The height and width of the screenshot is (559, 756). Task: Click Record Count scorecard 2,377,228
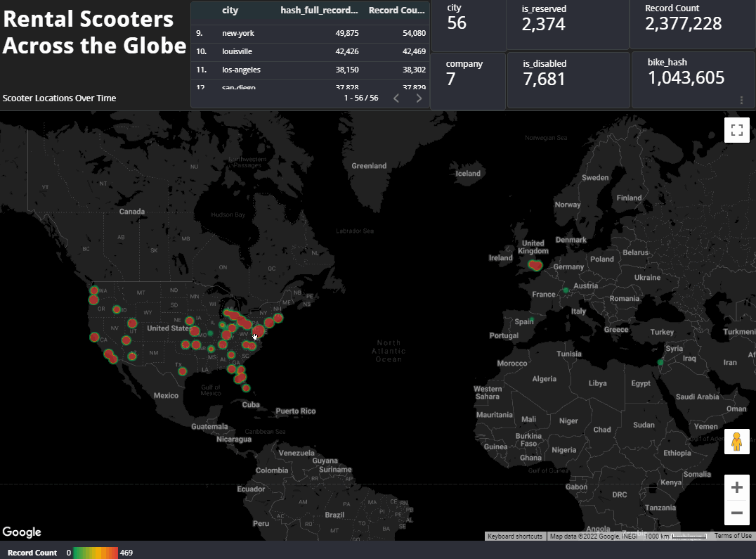(x=693, y=24)
